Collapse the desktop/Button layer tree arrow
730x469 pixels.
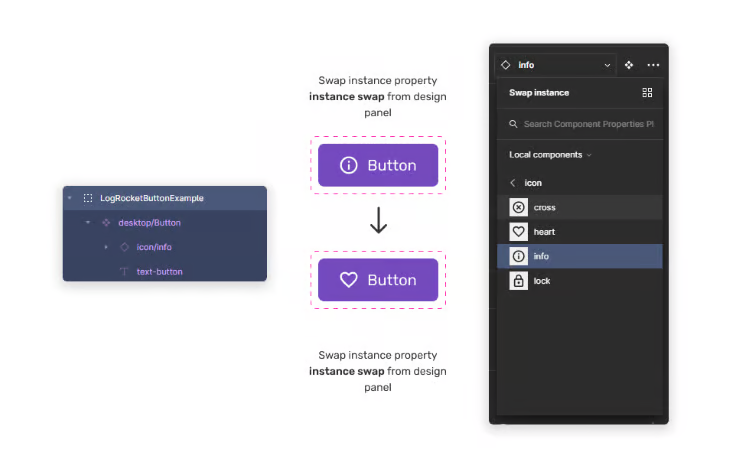pyautogui.click(x=88, y=223)
